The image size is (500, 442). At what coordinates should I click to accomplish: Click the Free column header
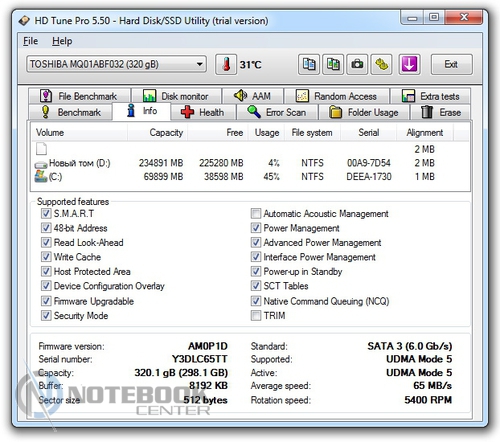pyautogui.click(x=217, y=132)
